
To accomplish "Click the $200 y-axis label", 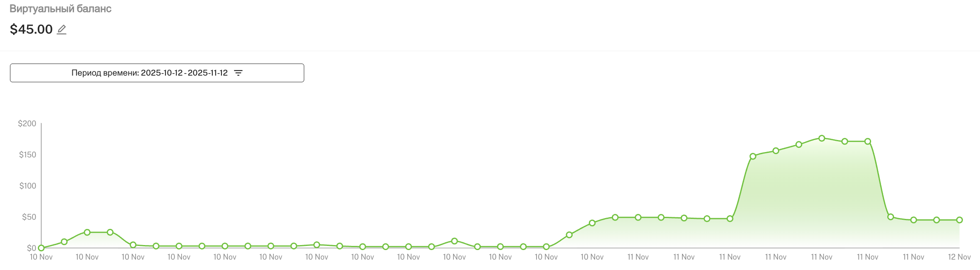I will pyautogui.click(x=27, y=123).
